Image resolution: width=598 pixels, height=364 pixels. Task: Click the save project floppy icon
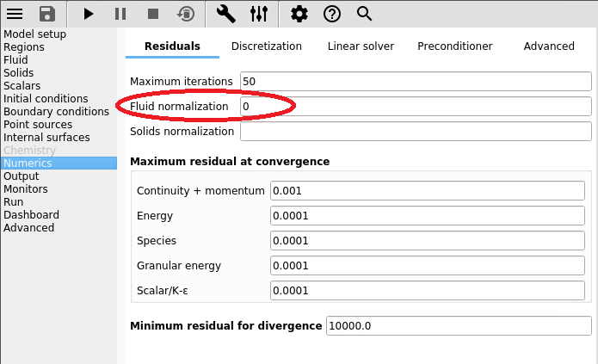[x=47, y=14]
